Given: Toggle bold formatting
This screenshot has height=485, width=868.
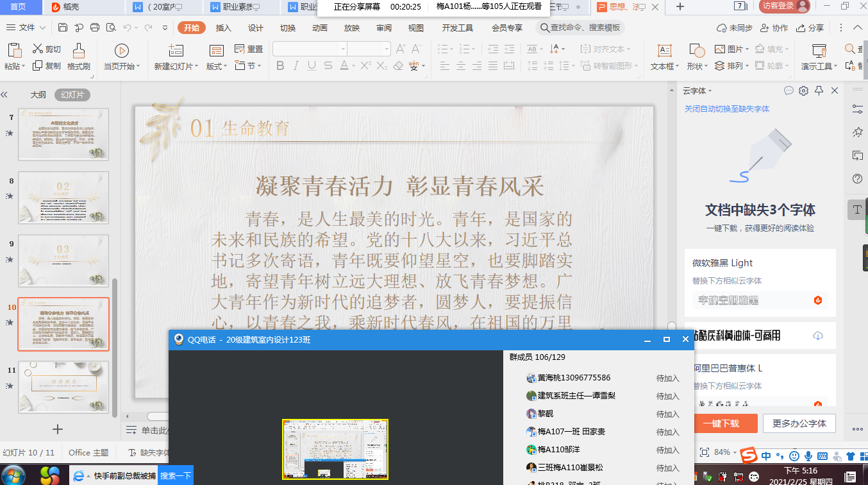Looking at the screenshot, I should 280,65.
